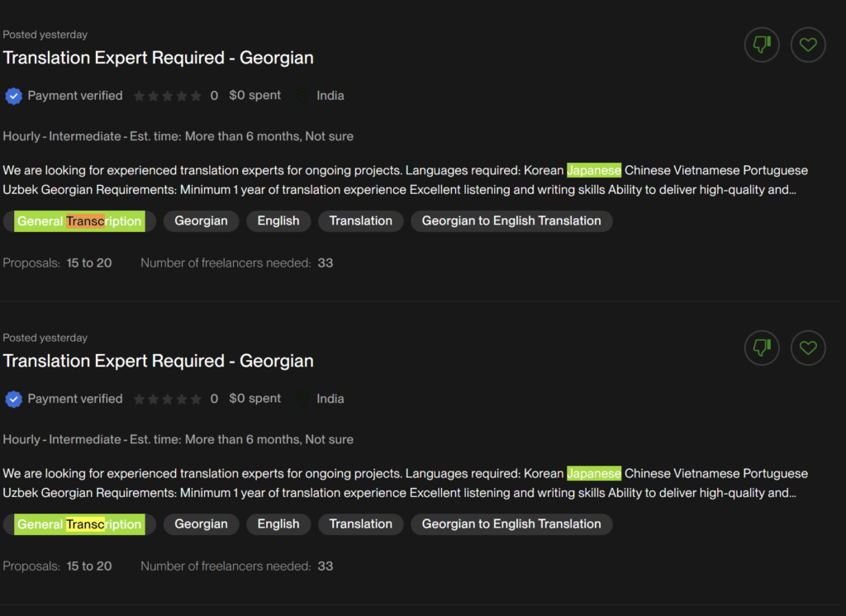Dislike the second Georgian translation job post
The width and height of the screenshot is (846, 616).
tap(762, 348)
